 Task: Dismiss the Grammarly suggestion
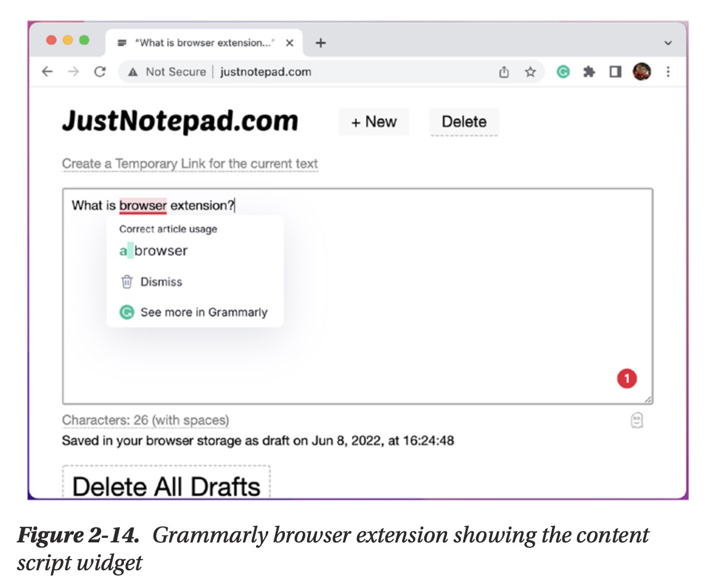tap(161, 282)
